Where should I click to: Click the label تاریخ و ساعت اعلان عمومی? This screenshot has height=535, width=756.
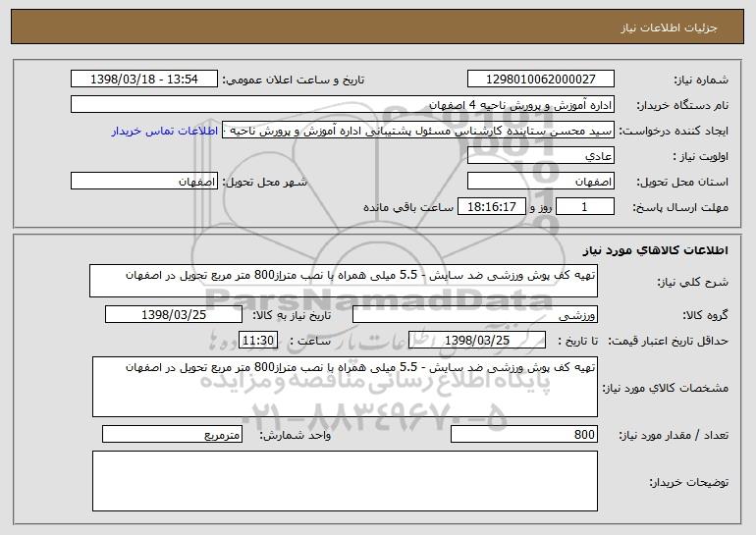(294, 80)
